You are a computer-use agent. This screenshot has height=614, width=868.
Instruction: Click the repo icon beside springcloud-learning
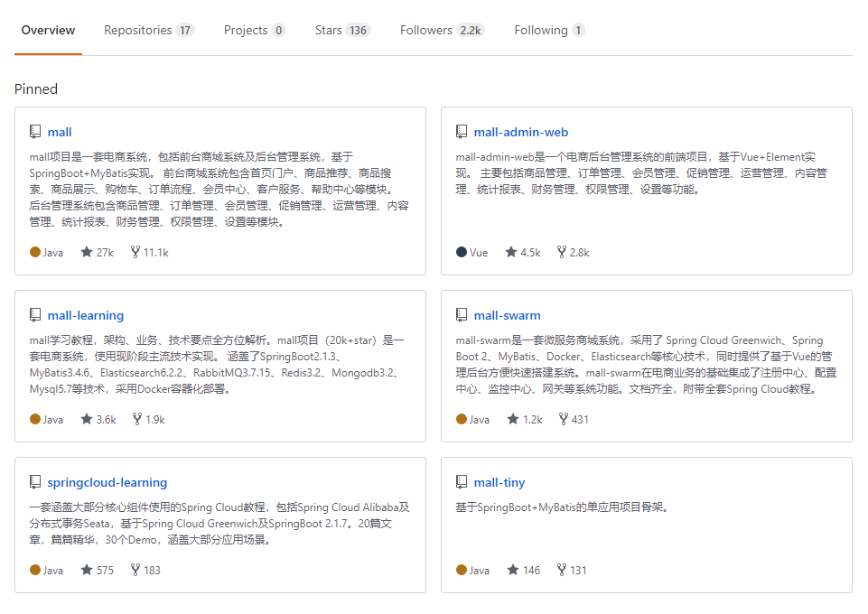(x=35, y=482)
